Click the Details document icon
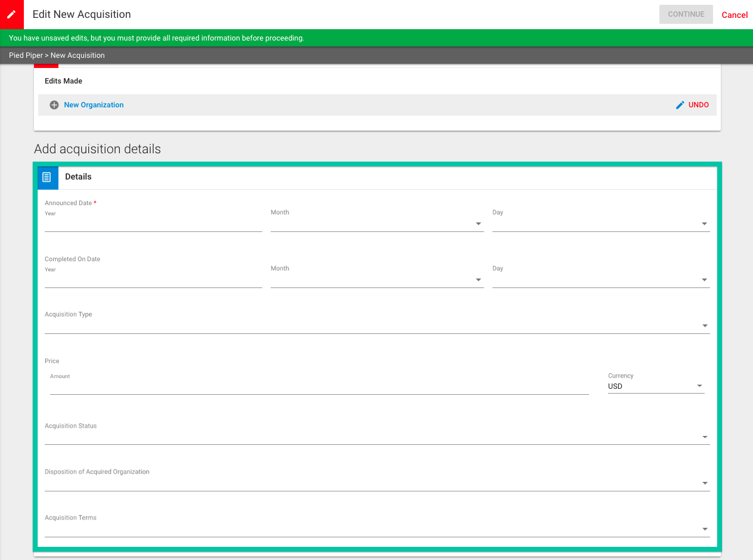 click(x=47, y=177)
